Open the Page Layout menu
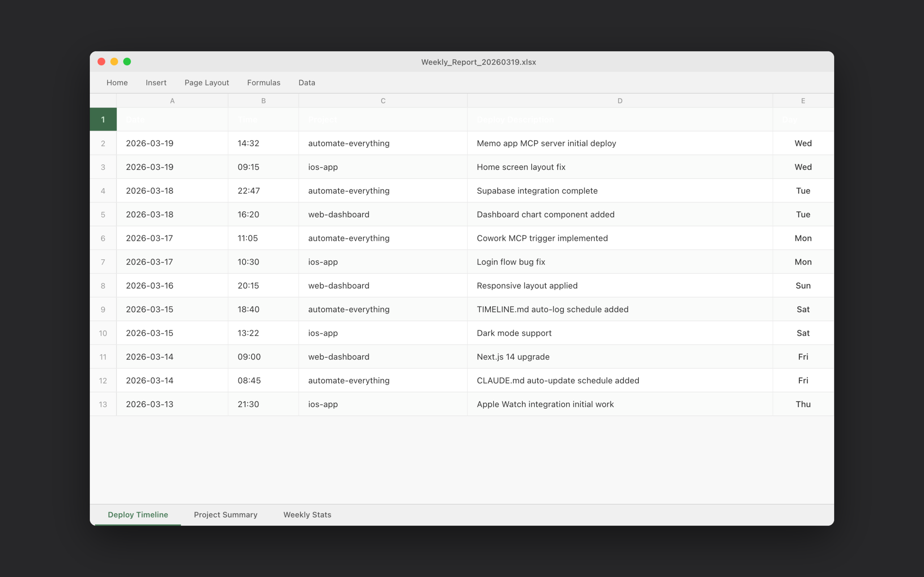 [206, 83]
